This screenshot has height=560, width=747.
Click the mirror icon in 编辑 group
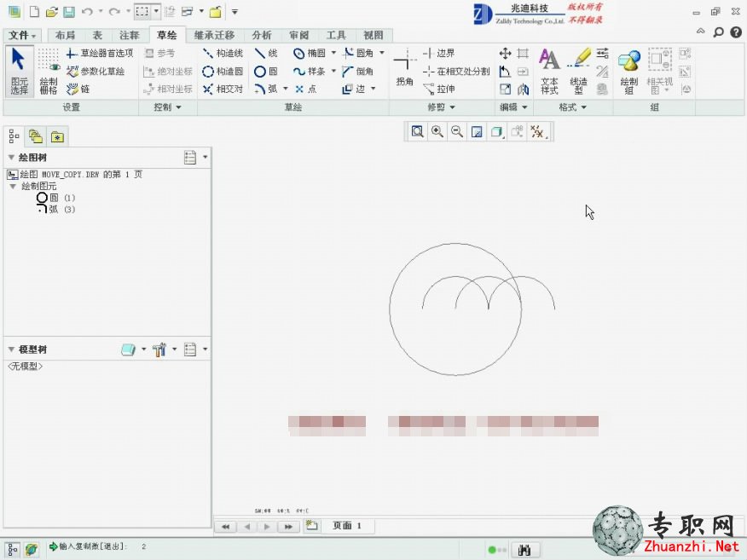523,89
